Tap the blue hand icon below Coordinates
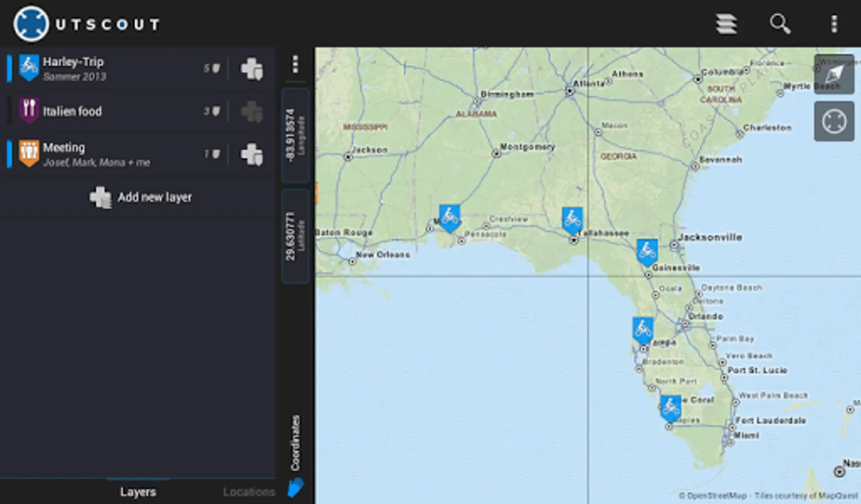The height and width of the screenshot is (504, 861). [x=295, y=488]
